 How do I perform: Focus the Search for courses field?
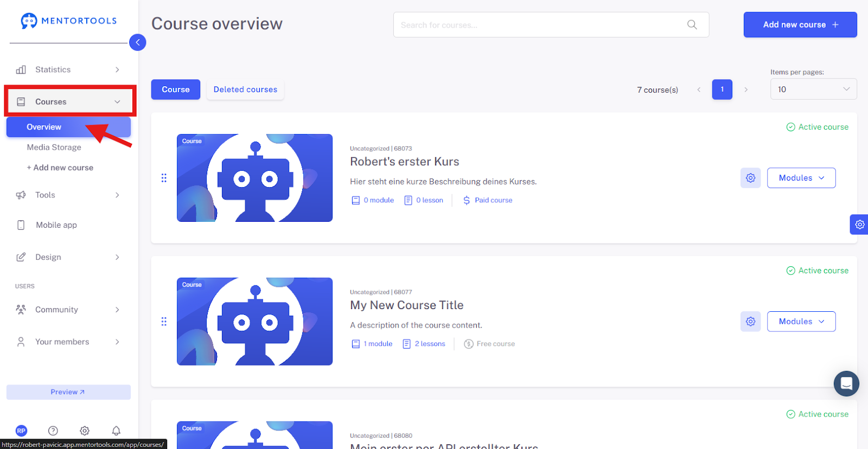551,25
